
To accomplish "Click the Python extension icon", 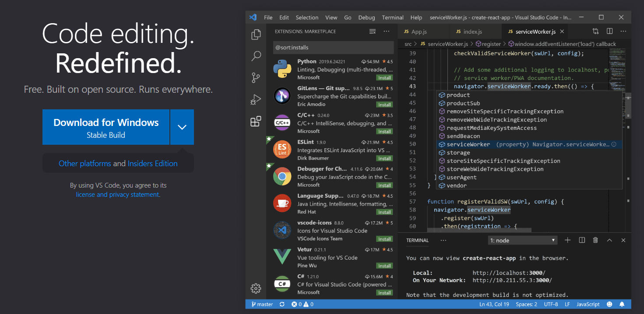I will tap(282, 69).
